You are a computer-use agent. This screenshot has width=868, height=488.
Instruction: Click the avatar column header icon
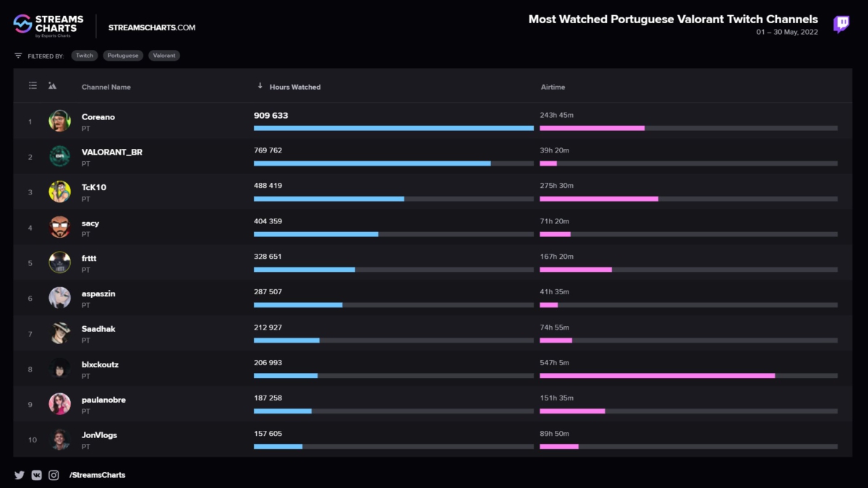pos(52,86)
